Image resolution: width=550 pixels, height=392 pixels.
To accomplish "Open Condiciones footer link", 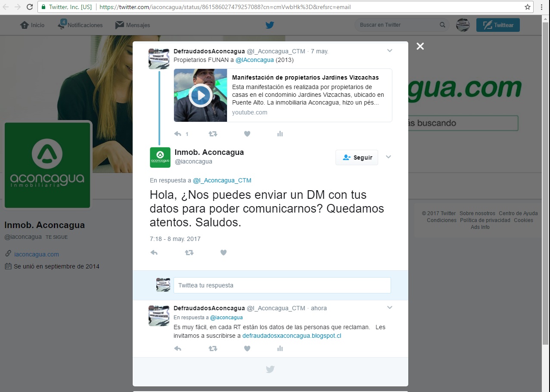I will click(x=441, y=220).
